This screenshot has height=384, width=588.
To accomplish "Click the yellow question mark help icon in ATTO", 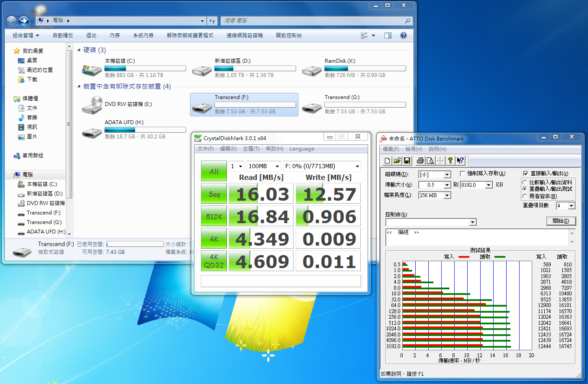I will 450,160.
